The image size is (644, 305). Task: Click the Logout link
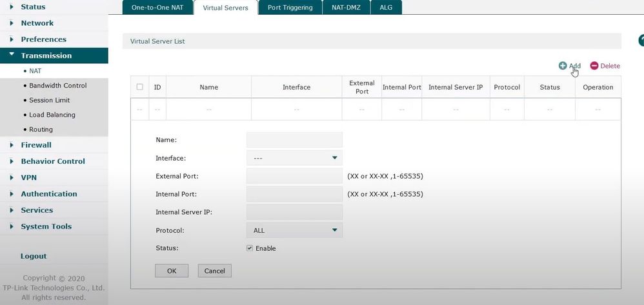click(34, 256)
